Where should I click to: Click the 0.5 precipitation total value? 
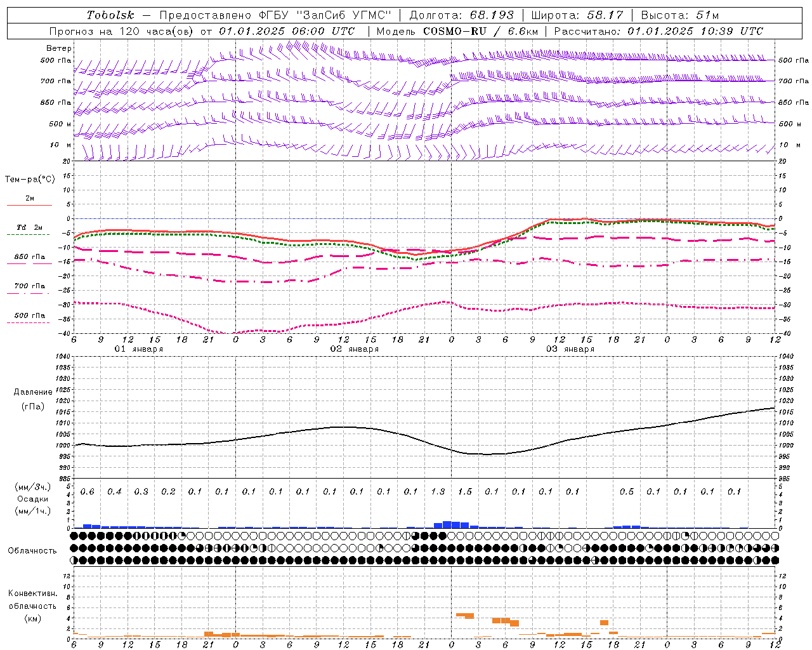coord(627,492)
